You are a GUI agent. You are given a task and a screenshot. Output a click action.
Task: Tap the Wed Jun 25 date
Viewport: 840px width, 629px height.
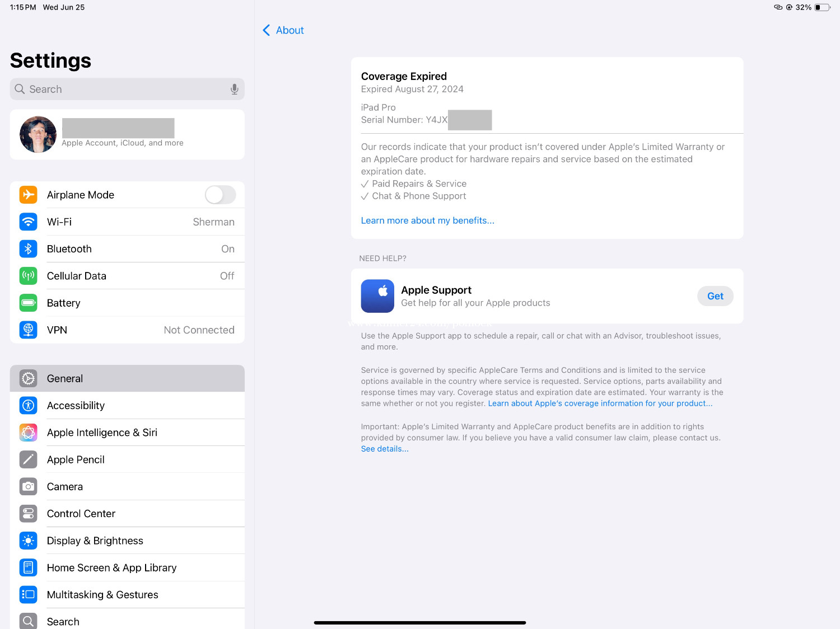click(64, 7)
